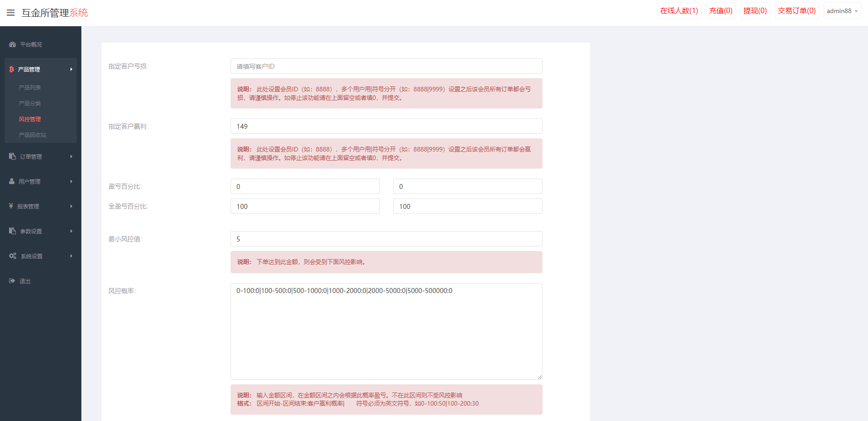Expand the 参数设置 submenu arrow

(x=71, y=231)
